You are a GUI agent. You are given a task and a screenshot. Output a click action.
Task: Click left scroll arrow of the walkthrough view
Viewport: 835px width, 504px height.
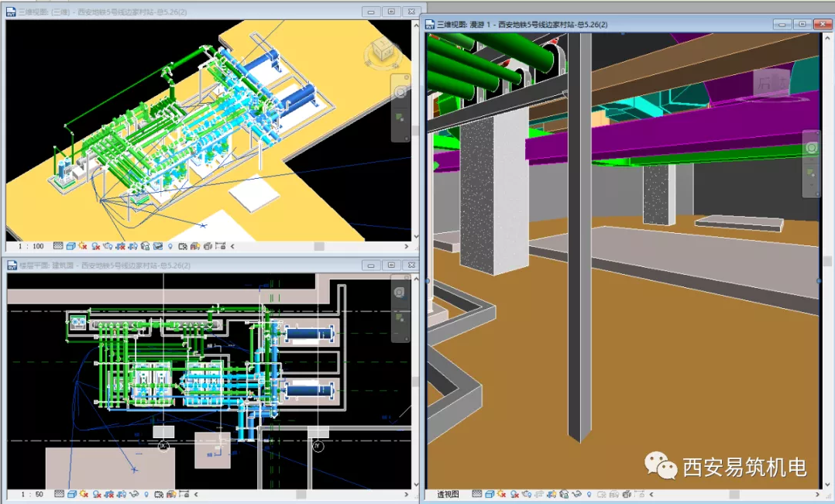[651, 494]
